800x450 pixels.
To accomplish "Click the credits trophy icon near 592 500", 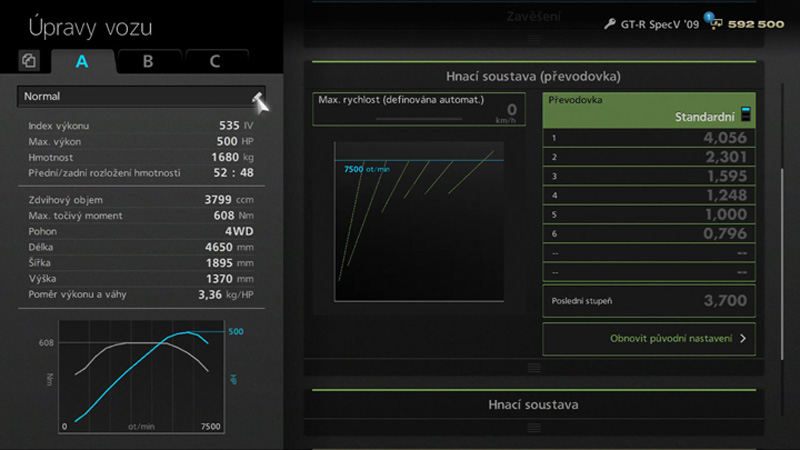I will [x=716, y=23].
